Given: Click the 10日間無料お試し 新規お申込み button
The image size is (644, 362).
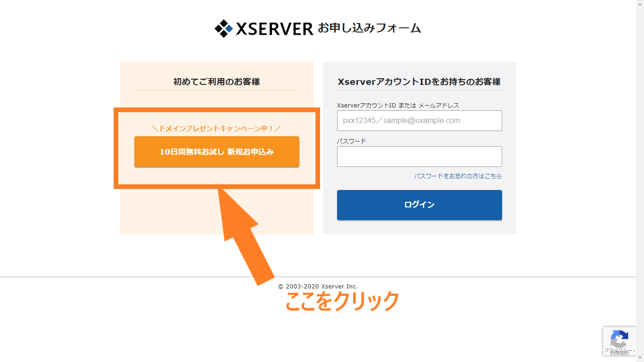Looking at the screenshot, I should [x=217, y=152].
